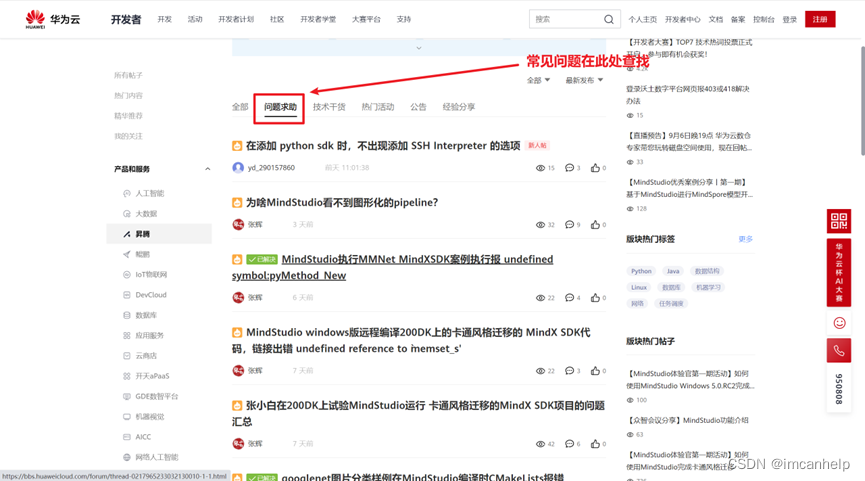Click the 登录 link
865x481 pixels.
pyautogui.click(x=790, y=19)
